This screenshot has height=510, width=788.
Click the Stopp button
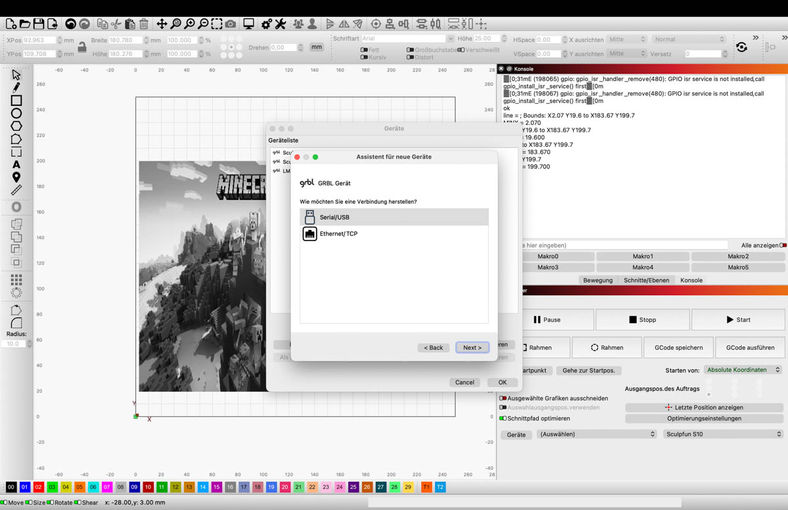click(642, 320)
